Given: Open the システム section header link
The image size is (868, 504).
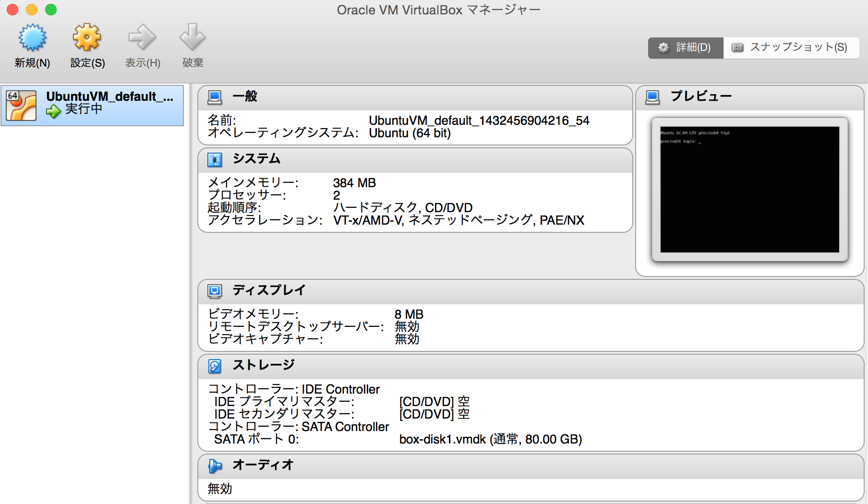Looking at the screenshot, I should click(256, 159).
